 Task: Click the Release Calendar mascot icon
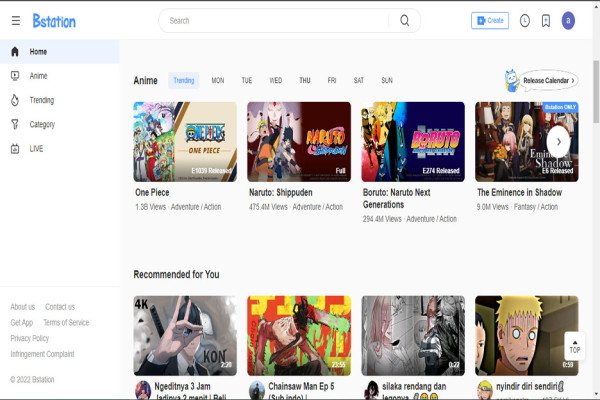click(x=512, y=80)
